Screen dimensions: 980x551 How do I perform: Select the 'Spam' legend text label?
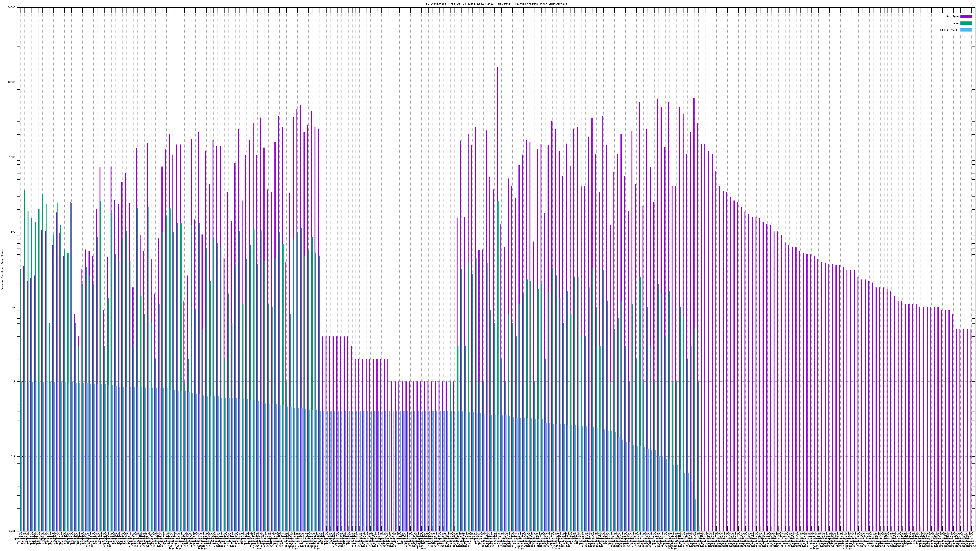point(956,23)
